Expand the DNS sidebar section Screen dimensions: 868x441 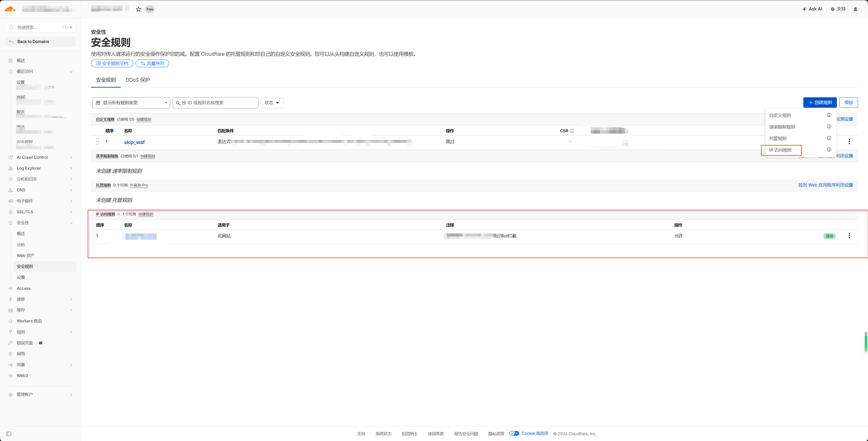[71, 190]
